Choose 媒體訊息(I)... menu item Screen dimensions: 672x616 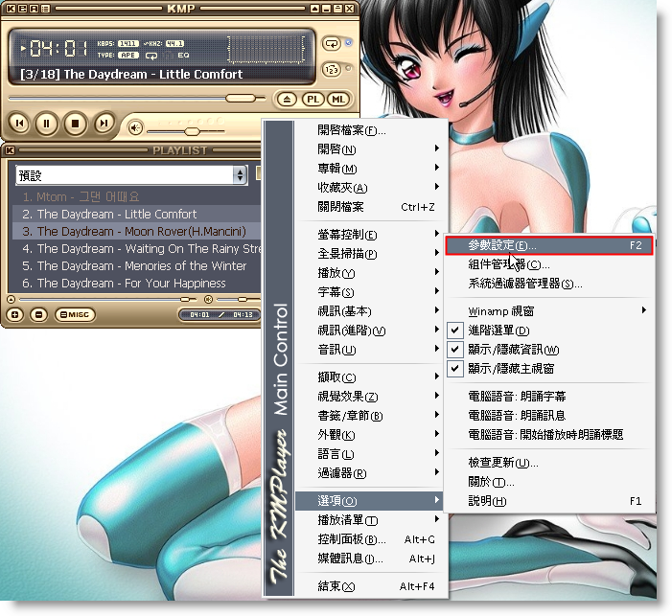pyautogui.click(x=369, y=559)
